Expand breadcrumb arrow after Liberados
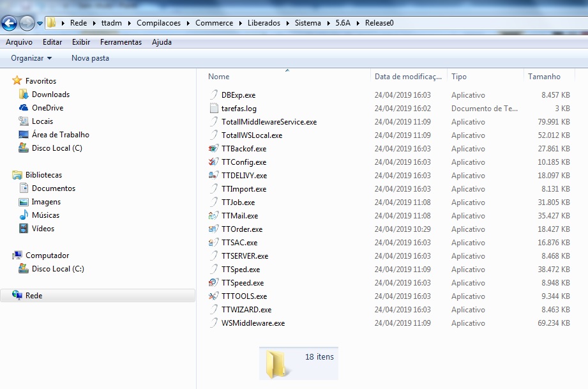 [287, 23]
